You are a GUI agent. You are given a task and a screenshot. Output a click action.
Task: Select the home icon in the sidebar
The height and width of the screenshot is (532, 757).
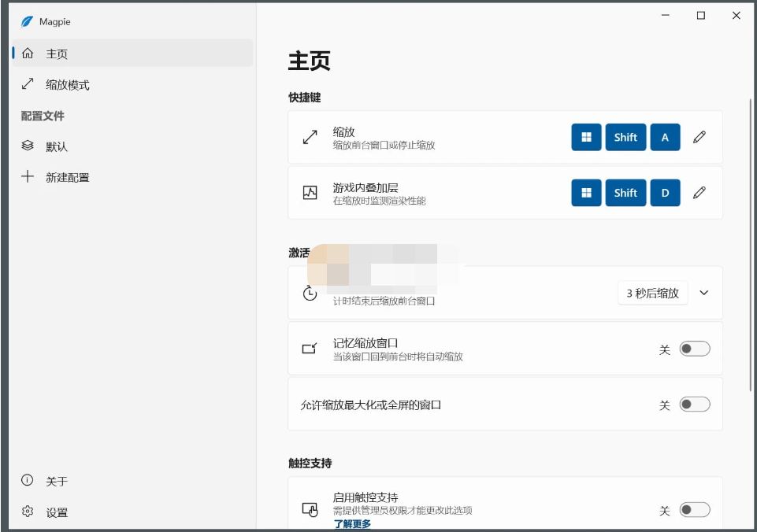click(x=28, y=55)
